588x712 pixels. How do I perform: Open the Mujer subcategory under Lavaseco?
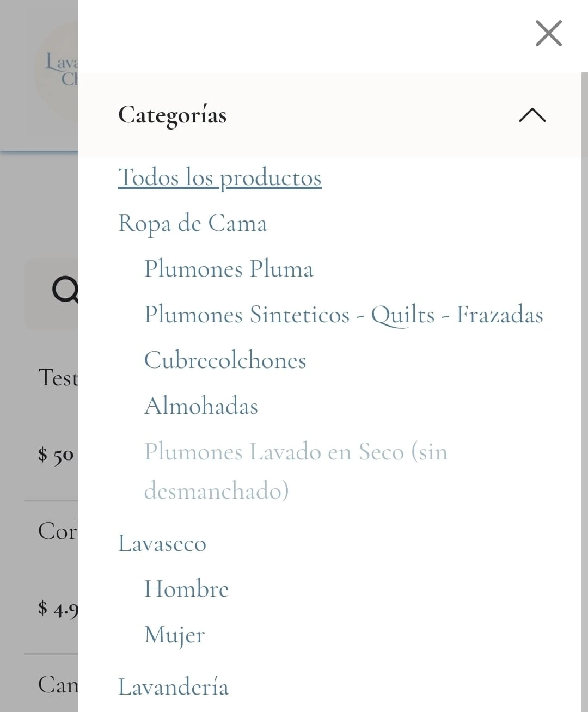(x=174, y=635)
